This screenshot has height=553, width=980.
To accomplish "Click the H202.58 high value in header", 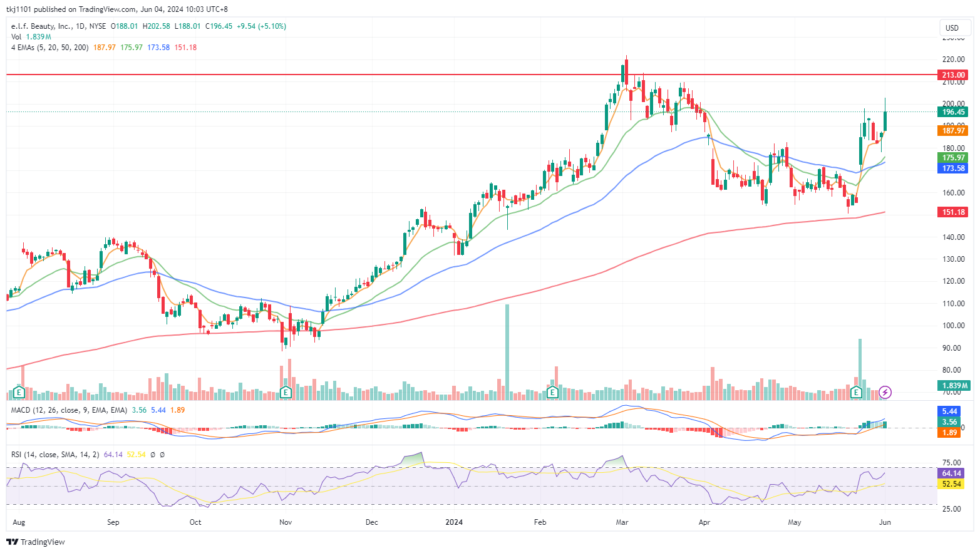I will [x=157, y=26].
